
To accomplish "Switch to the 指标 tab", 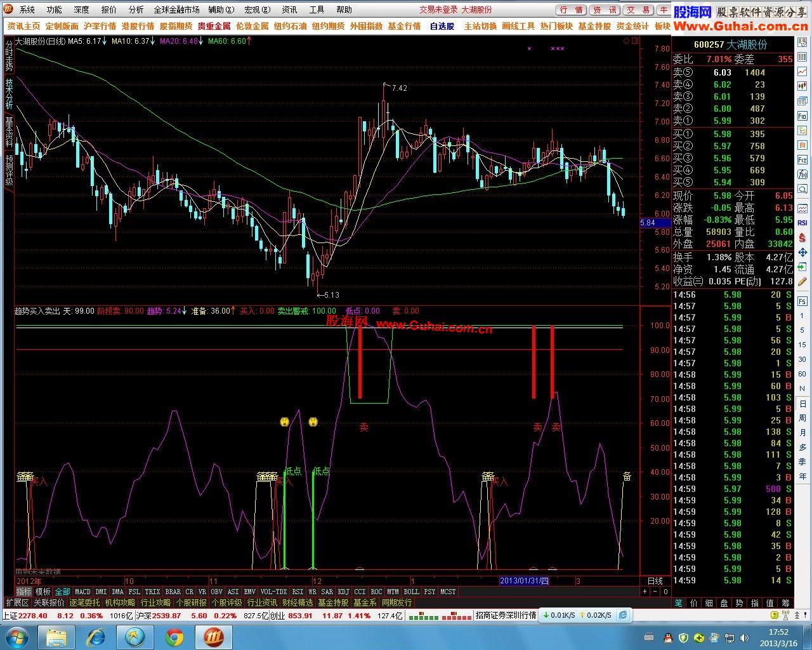I will click(x=24, y=592).
